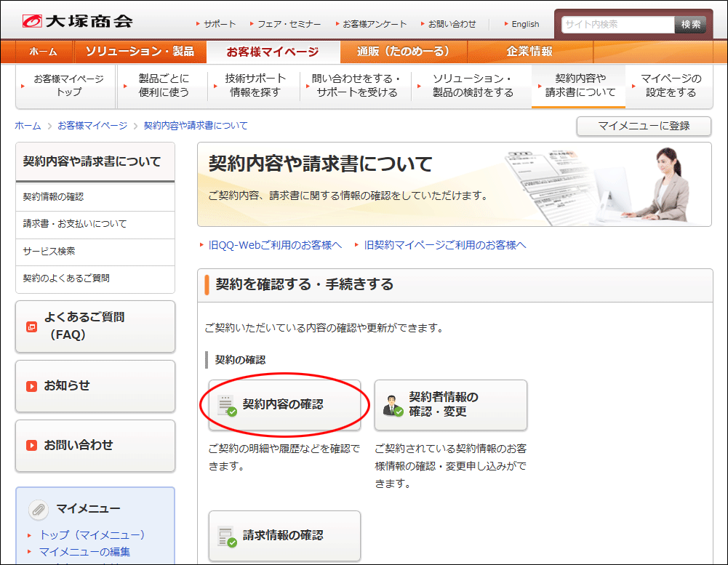Open the English language link
The height and width of the screenshot is (565, 728).
click(525, 24)
